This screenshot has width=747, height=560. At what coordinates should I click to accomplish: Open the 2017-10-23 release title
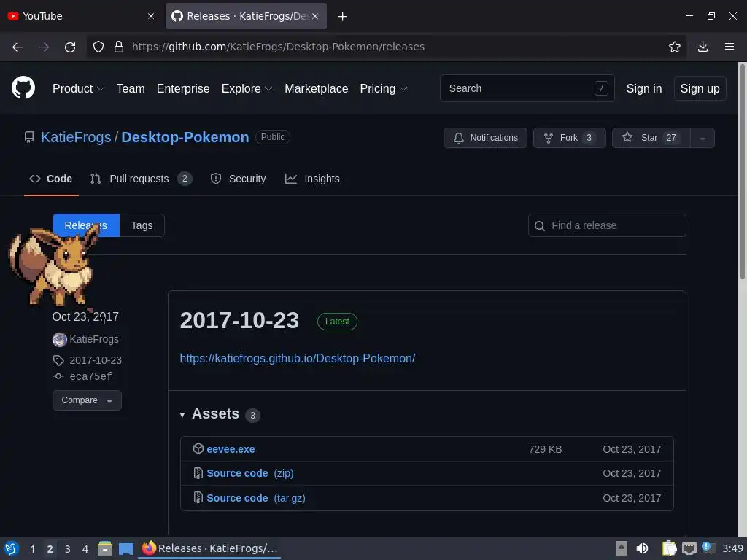point(239,321)
